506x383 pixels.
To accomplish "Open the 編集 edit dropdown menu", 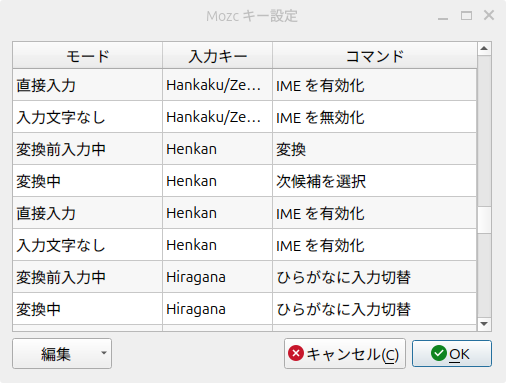I will click(62, 354).
